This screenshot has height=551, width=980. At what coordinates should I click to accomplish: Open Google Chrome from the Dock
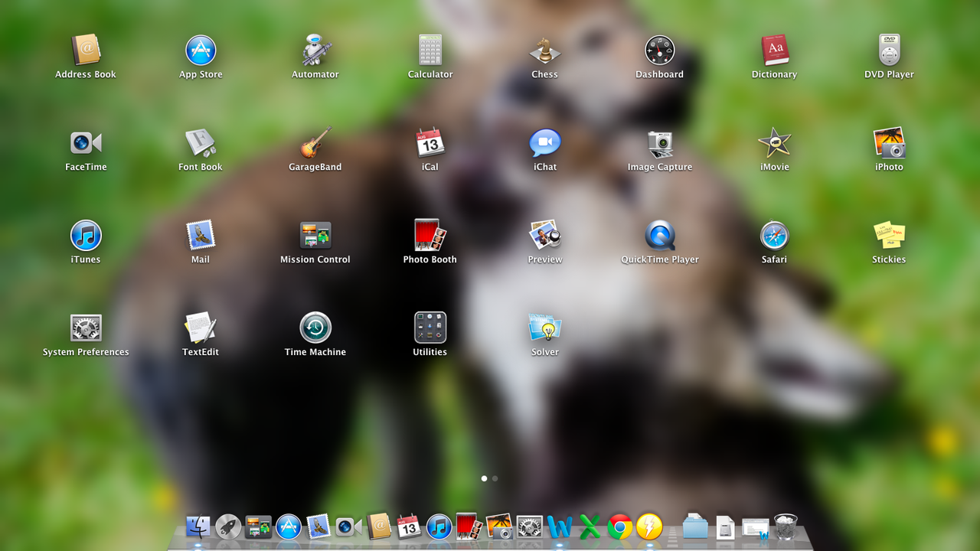(x=619, y=527)
